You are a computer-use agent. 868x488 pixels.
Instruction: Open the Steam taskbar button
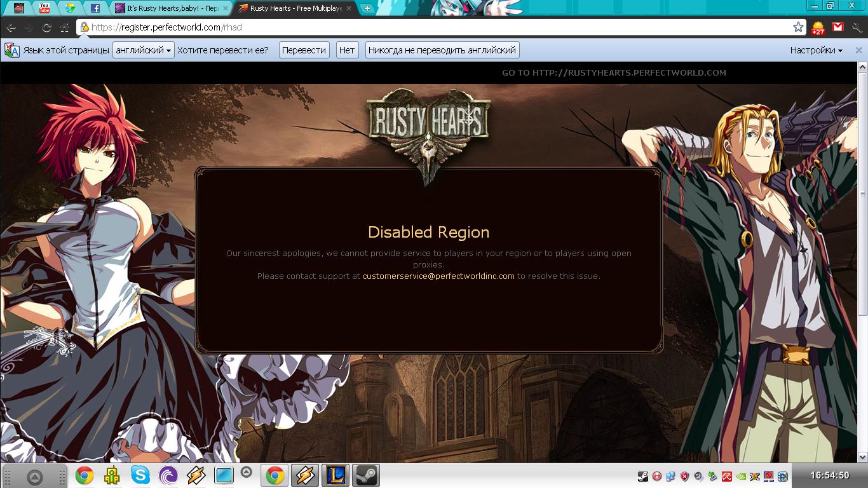tap(367, 475)
